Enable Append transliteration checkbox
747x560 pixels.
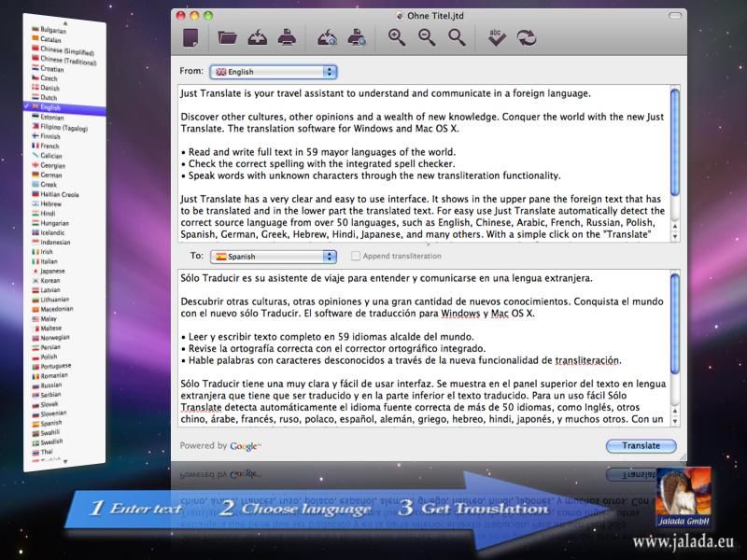tap(356, 256)
